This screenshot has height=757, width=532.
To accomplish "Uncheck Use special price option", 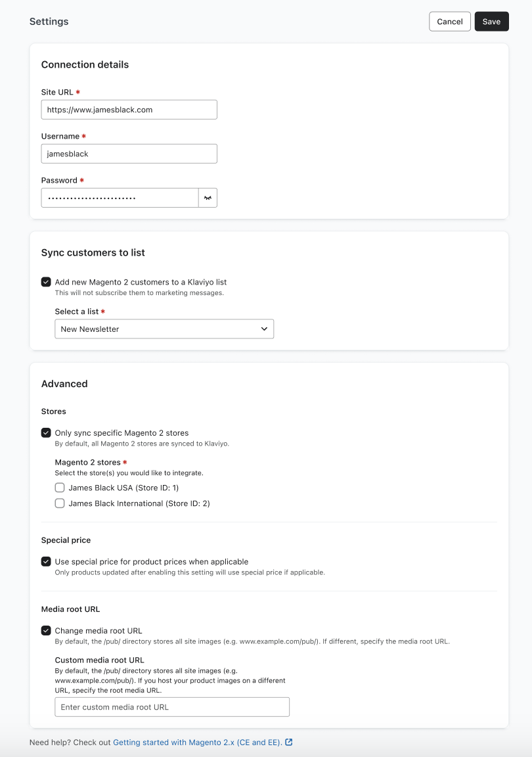I will [46, 562].
